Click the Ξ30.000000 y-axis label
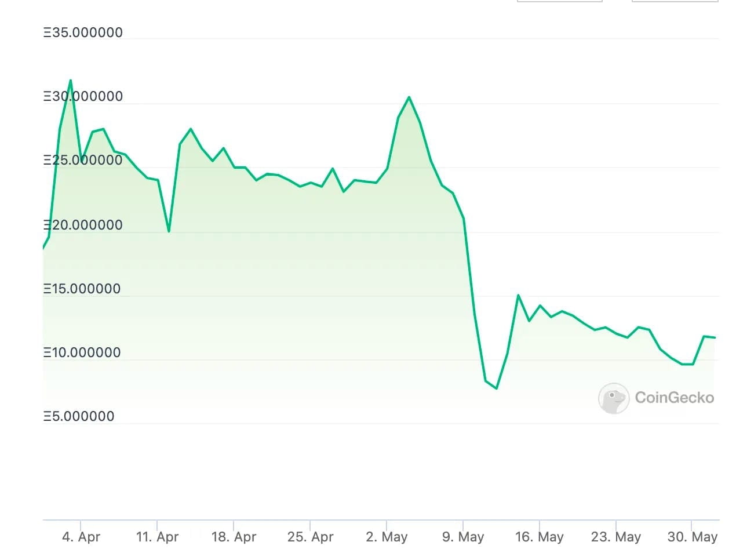736x560 pixels. point(83,97)
